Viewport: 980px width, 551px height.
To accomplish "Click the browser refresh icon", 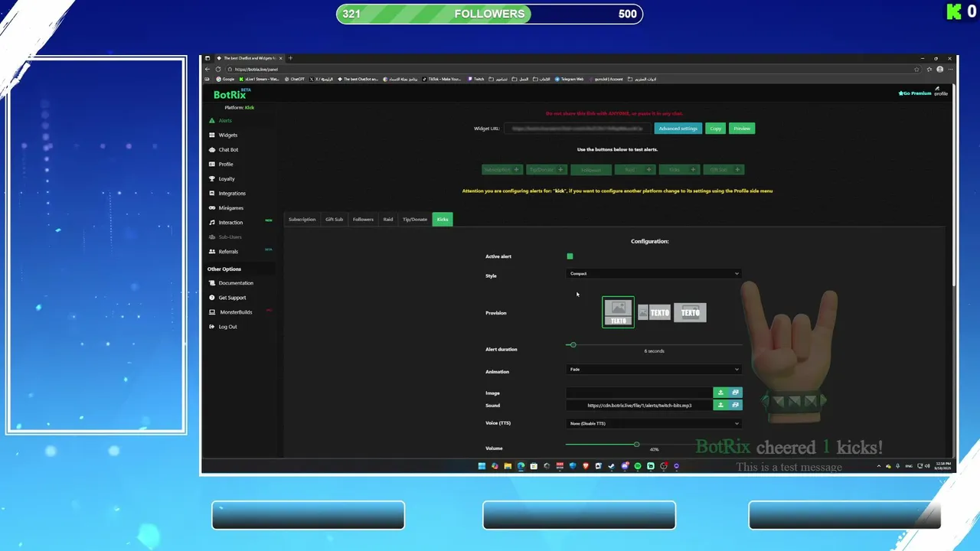I will pos(218,69).
